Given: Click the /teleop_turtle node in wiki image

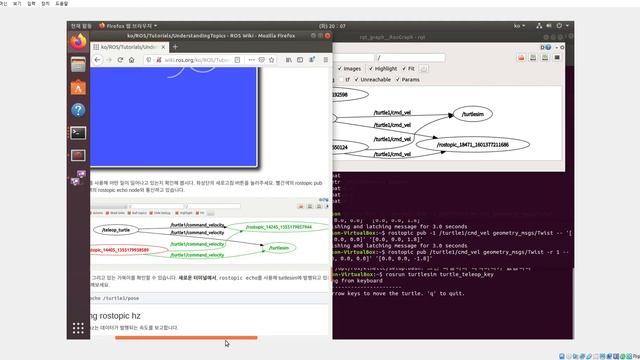Looking at the screenshot, I should coord(116,230).
